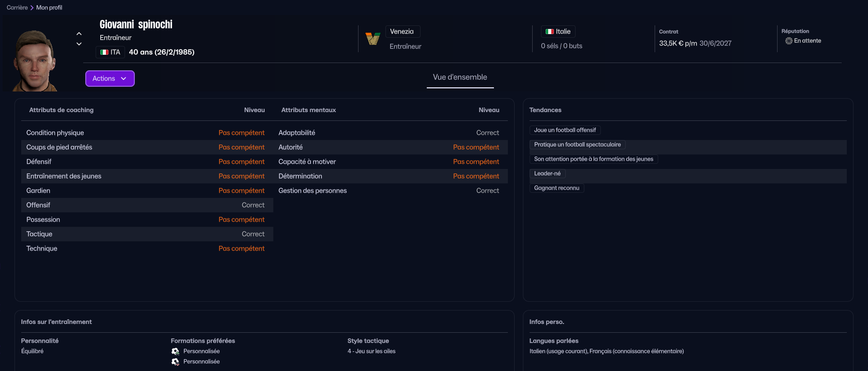Select the 'Joue un football offensif' tag
The width and height of the screenshot is (868, 371).
point(565,130)
